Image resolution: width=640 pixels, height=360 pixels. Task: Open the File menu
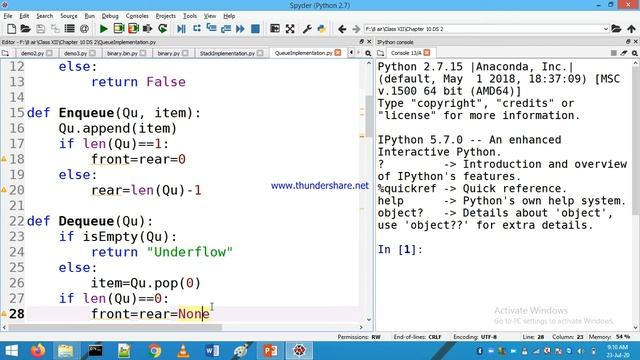click(8, 16)
